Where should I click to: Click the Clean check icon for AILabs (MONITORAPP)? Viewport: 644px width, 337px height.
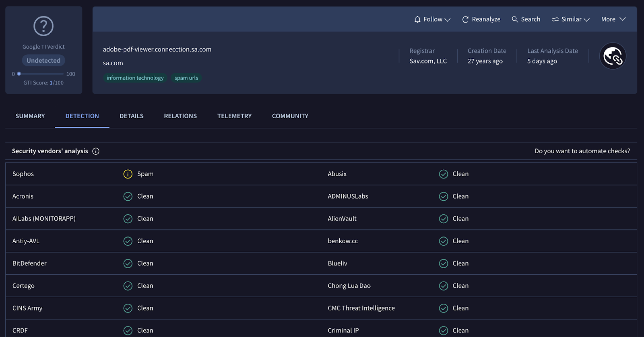[x=128, y=219]
